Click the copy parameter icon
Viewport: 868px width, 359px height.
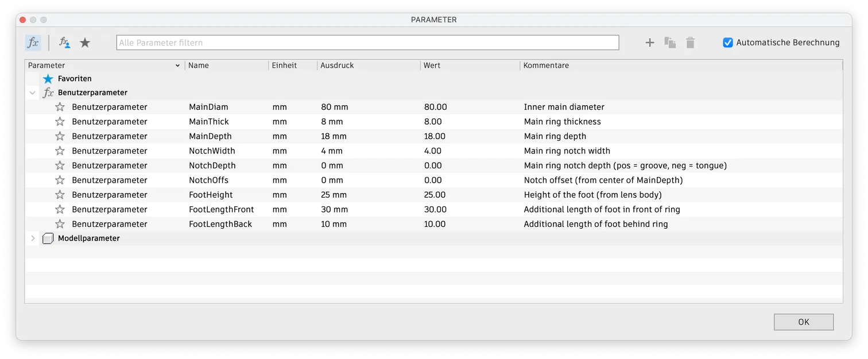click(x=670, y=43)
